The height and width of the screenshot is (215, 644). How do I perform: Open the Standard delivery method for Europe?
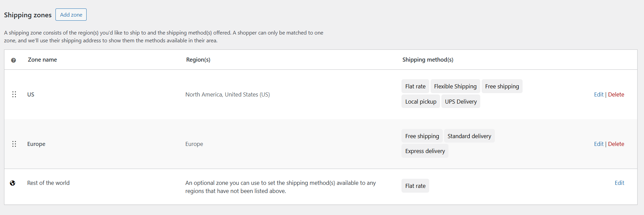469,136
